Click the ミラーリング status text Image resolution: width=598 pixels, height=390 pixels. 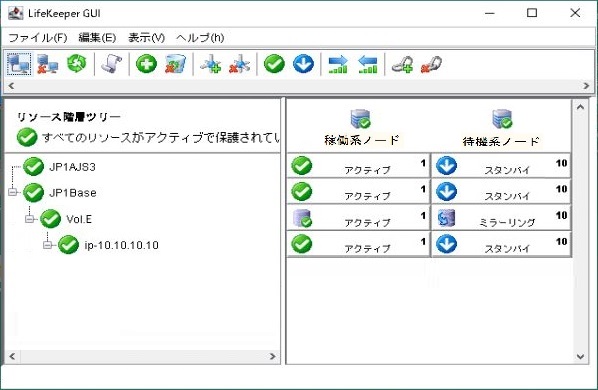pyautogui.click(x=507, y=223)
